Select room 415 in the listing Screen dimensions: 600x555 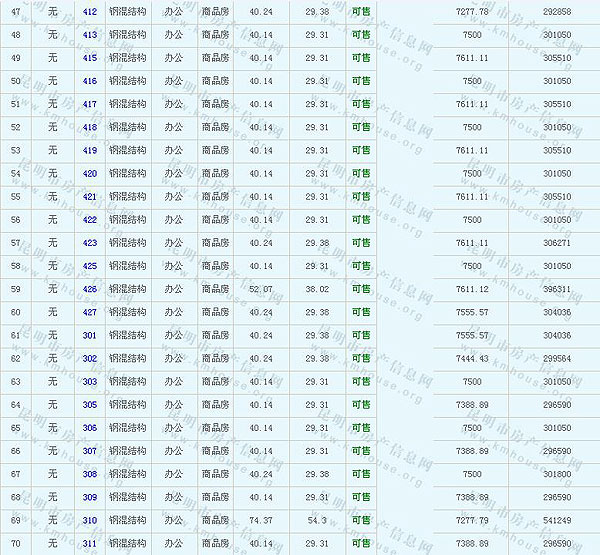tap(90, 57)
